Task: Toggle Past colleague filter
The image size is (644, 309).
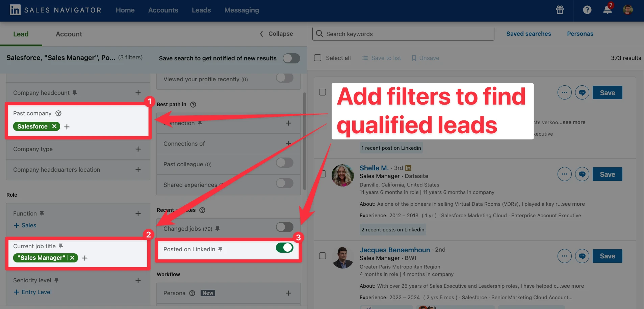Action: pos(285,163)
